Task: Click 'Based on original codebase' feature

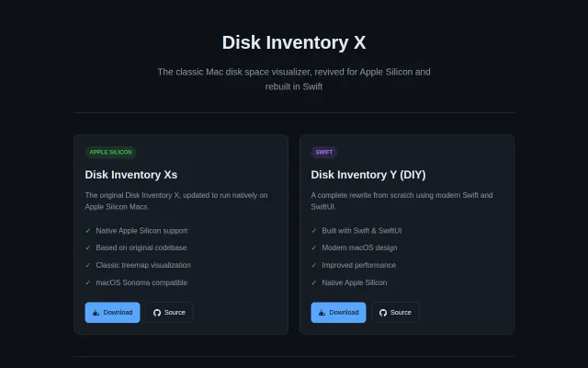Action: point(141,247)
